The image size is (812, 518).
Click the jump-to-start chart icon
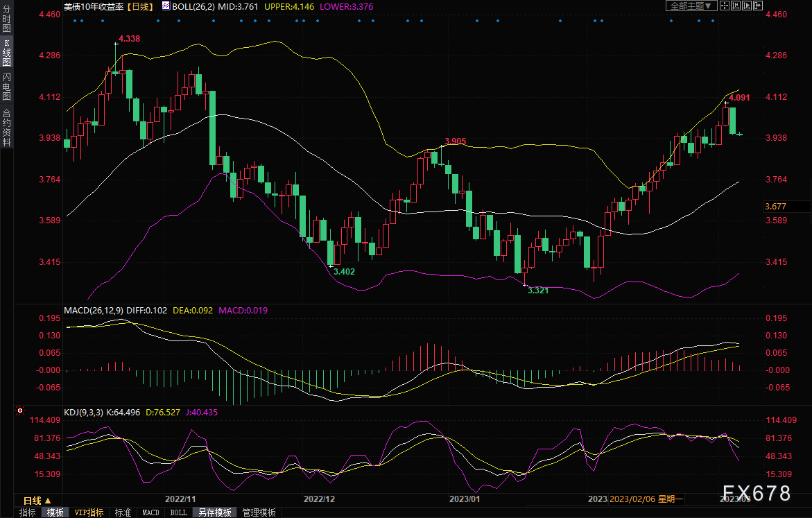click(x=735, y=6)
